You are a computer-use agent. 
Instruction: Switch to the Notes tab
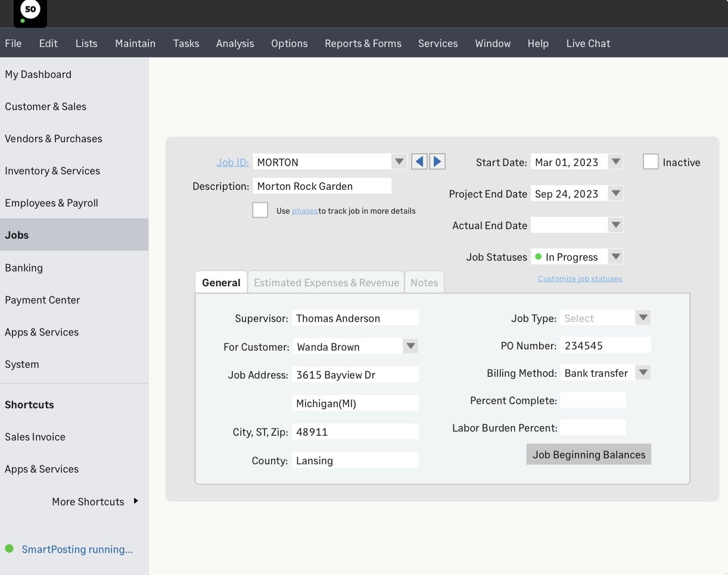pyautogui.click(x=424, y=282)
